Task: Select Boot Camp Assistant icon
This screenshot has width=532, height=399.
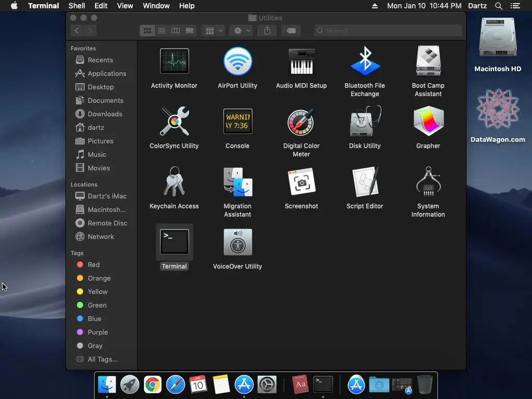Action: coord(428,61)
